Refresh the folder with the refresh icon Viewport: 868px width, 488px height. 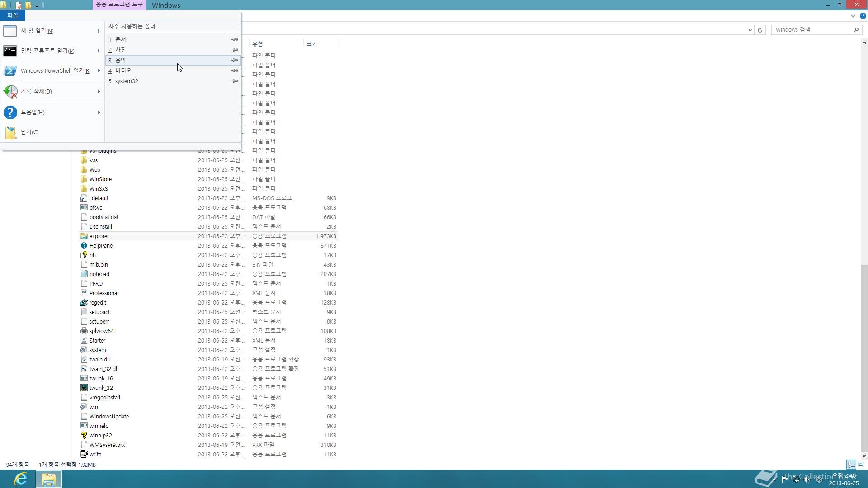tap(760, 30)
